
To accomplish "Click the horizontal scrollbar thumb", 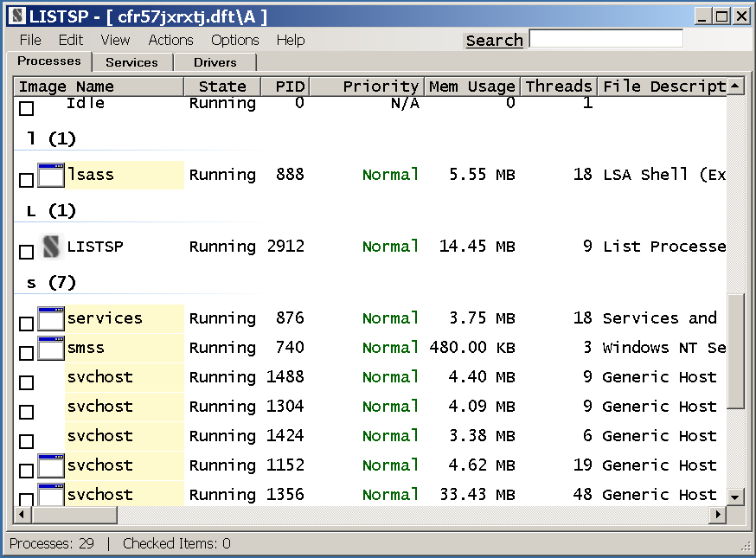I will tap(74, 515).
